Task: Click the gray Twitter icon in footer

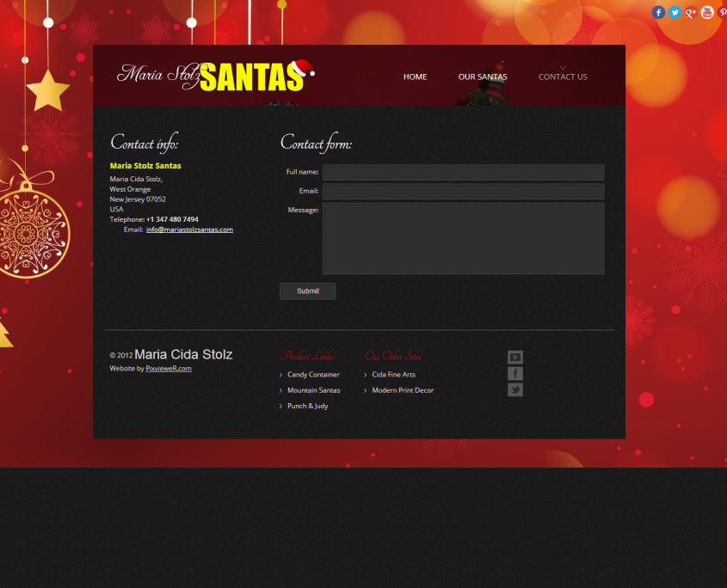Action: coord(515,389)
